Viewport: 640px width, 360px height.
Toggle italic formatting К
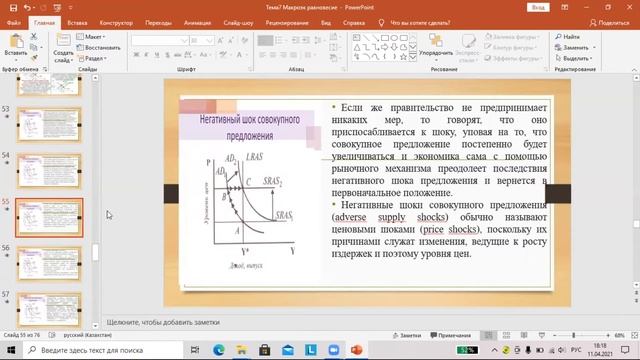[147, 55]
